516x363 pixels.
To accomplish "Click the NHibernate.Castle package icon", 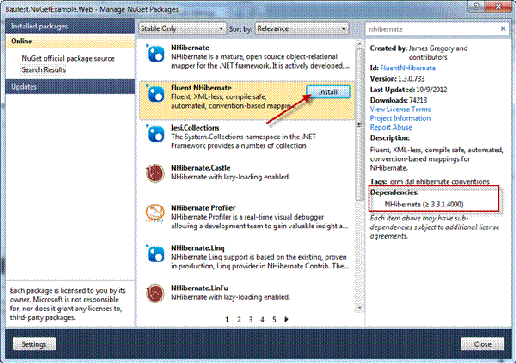I will coord(155,174).
